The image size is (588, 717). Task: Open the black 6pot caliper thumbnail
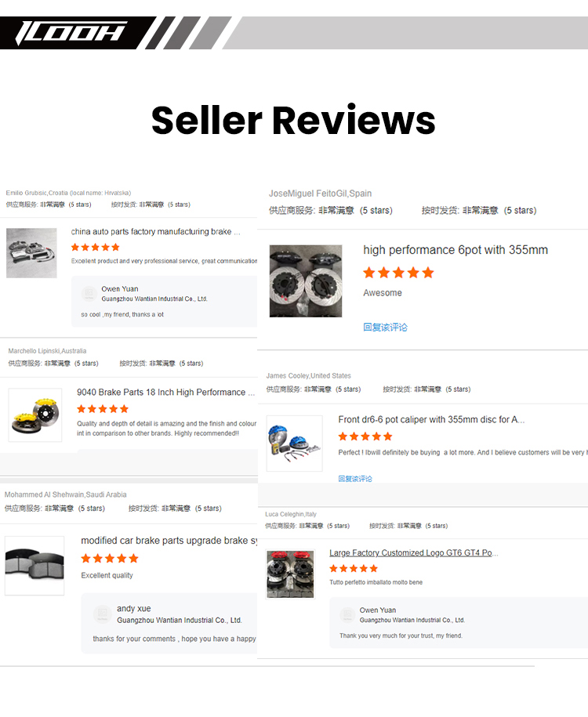pyautogui.click(x=306, y=281)
